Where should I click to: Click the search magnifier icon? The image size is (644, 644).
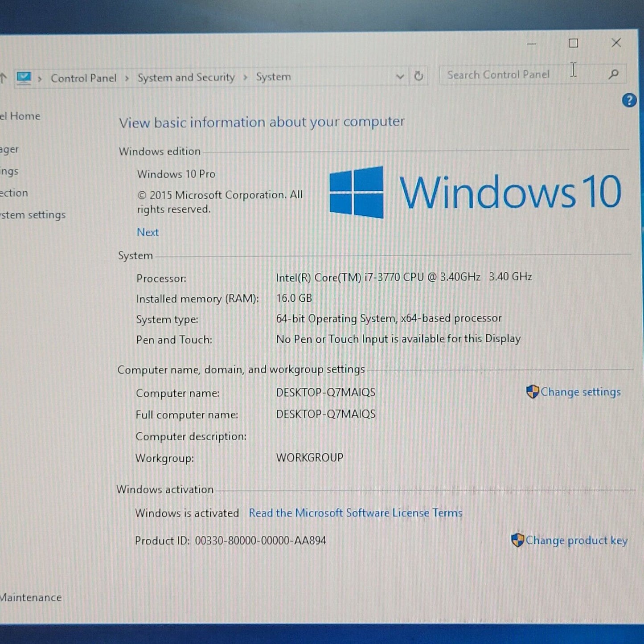613,74
